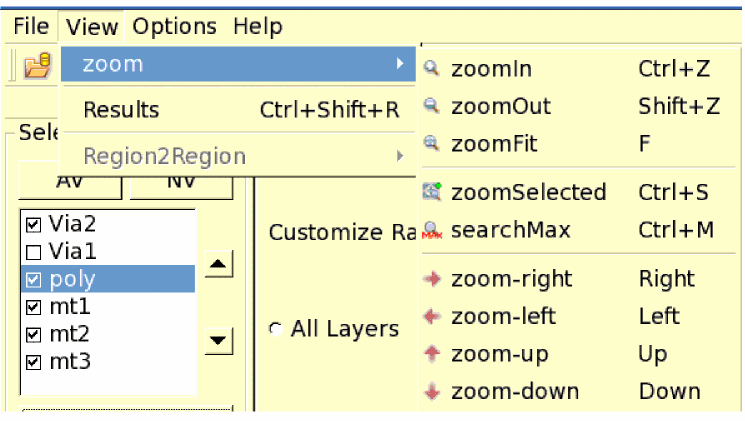The height and width of the screenshot is (421, 745).
Task: Enable the Via1 layer checkbox
Action: [32, 252]
